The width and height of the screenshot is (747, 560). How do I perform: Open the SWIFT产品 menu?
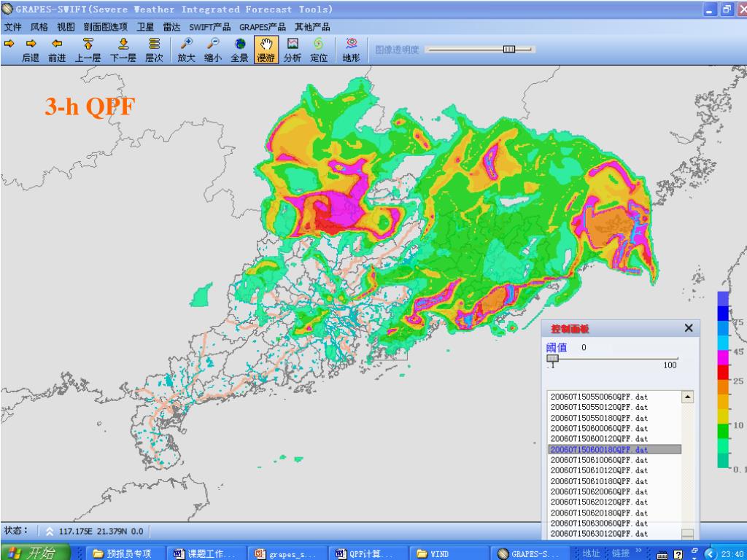[x=209, y=27]
